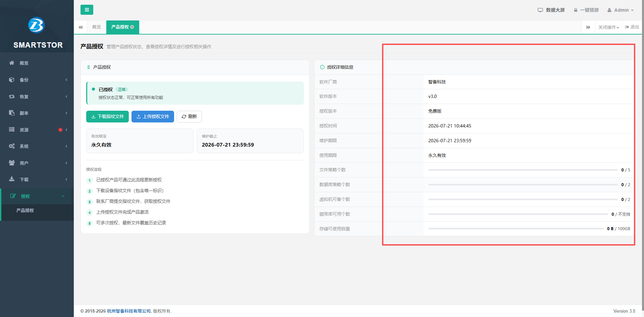Click 一键锁屏 to lock the screen
Viewport: 644px width, 317px height.
pyautogui.click(x=586, y=10)
